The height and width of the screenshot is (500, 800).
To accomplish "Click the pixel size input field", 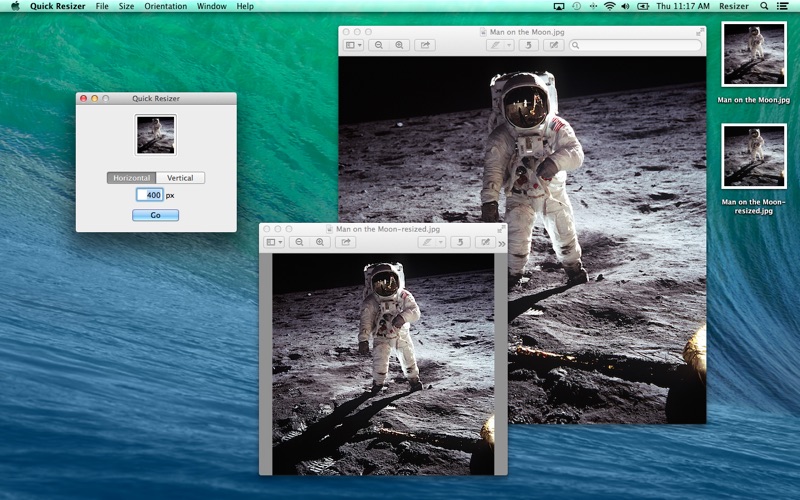I will pos(149,195).
